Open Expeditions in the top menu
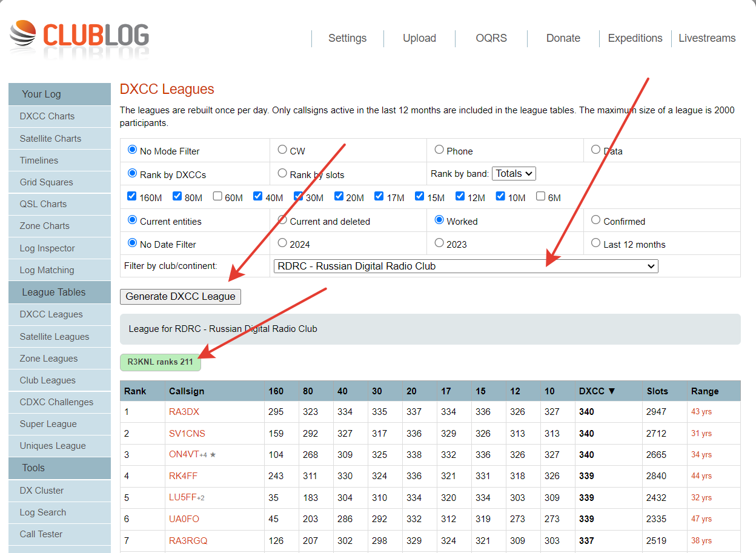Image resolution: width=756 pixels, height=553 pixels. click(x=635, y=38)
